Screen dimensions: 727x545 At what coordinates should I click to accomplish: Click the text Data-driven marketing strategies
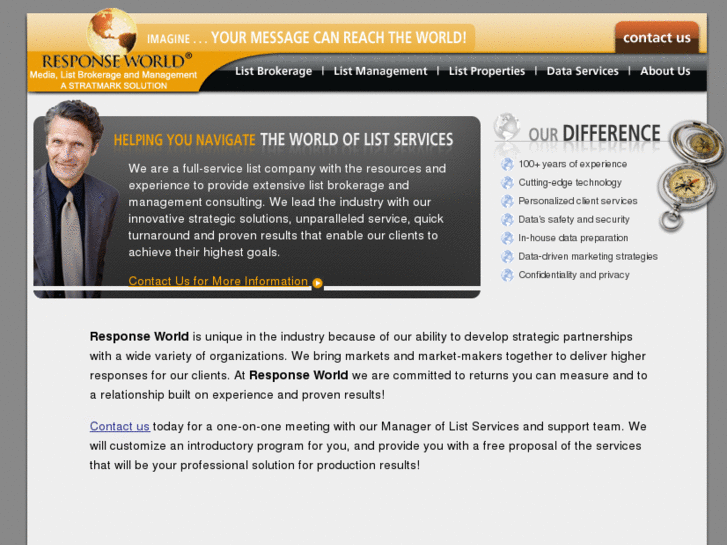click(588, 256)
